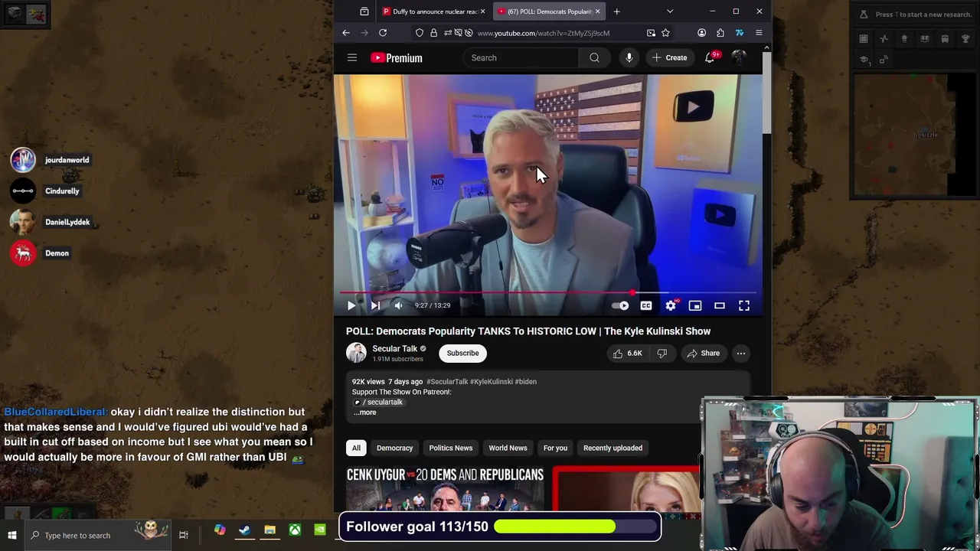Switch to theater mode
Image resolution: width=980 pixels, height=551 pixels.
pos(720,305)
